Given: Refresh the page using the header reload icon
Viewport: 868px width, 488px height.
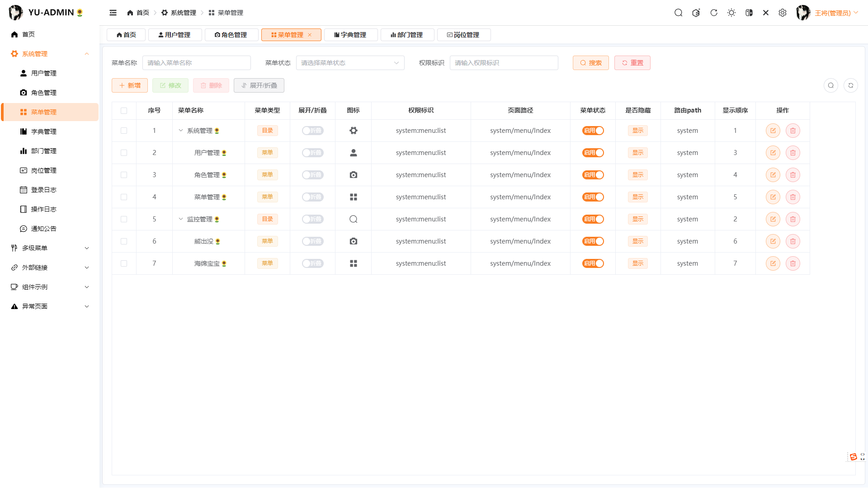Looking at the screenshot, I should pos(713,13).
